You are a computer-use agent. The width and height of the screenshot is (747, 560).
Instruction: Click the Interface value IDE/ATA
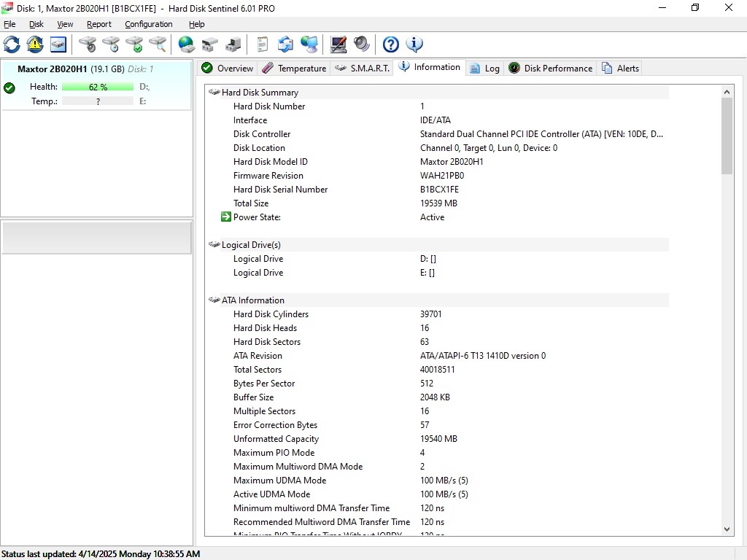point(435,120)
